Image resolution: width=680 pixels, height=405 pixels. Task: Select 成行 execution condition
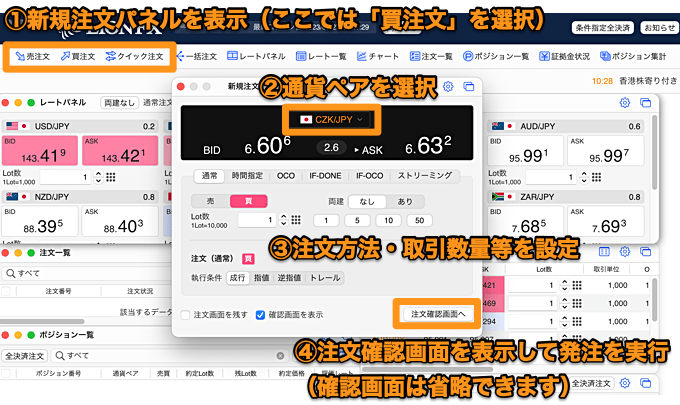pos(237,278)
